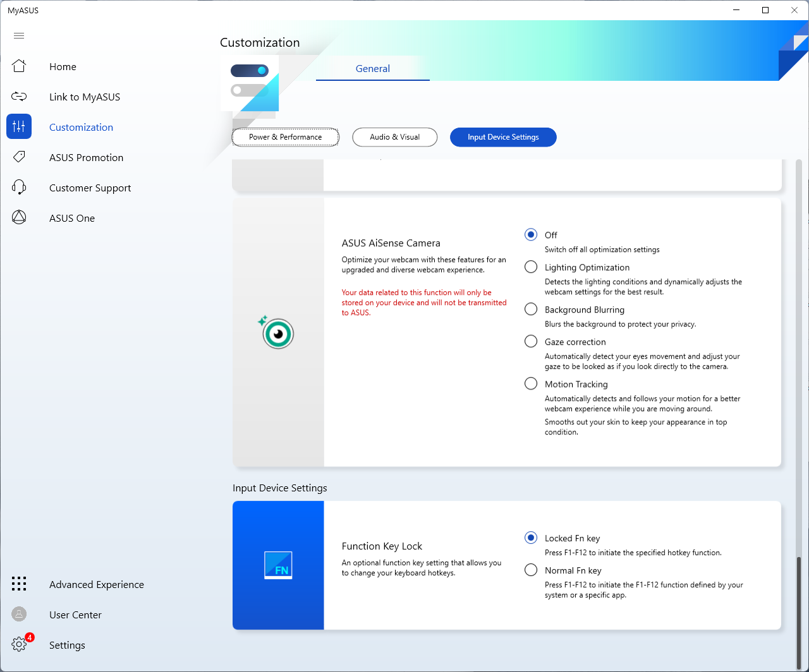Screen dimensions: 809x672
Task: Open the hamburger navigation menu
Action: pyautogui.click(x=19, y=36)
